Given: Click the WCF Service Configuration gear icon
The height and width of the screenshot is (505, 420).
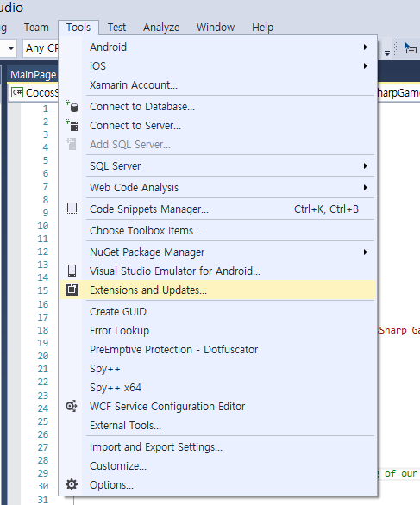Looking at the screenshot, I should [x=72, y=407].
